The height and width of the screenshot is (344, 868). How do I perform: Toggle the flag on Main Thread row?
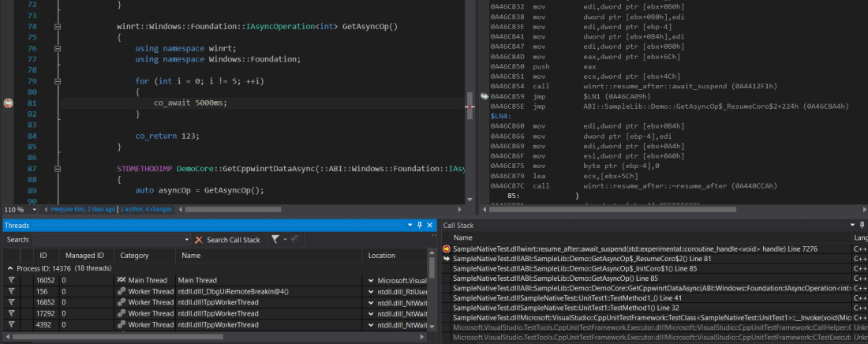coord(12,280)
